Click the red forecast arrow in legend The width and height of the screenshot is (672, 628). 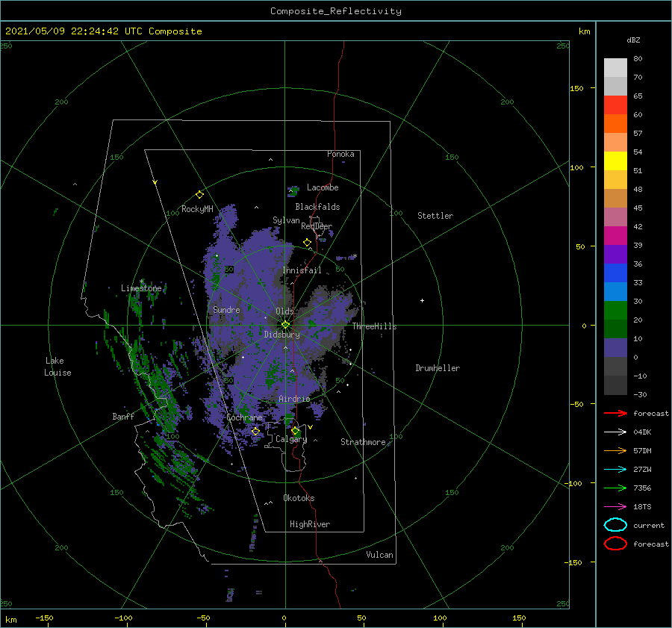615,413
